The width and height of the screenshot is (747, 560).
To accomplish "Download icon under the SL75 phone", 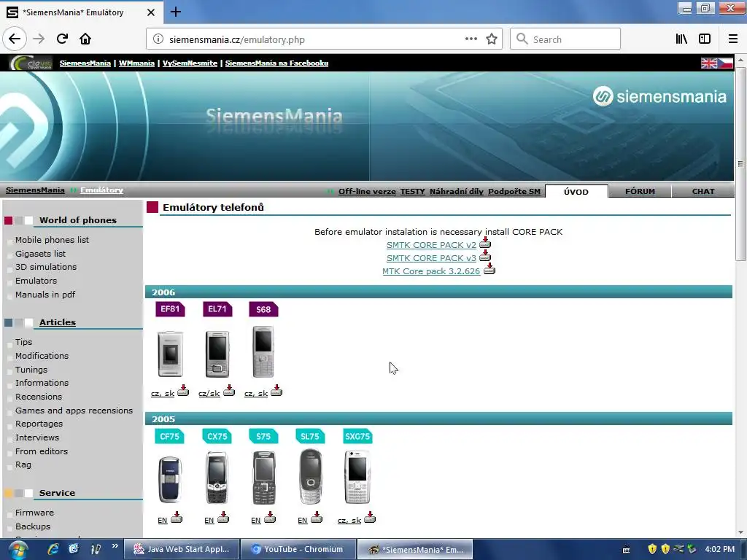I will coord(317,517).
